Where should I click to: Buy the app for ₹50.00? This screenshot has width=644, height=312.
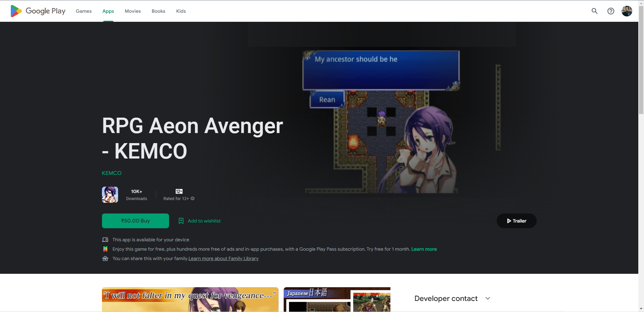[x=136, y=221]
